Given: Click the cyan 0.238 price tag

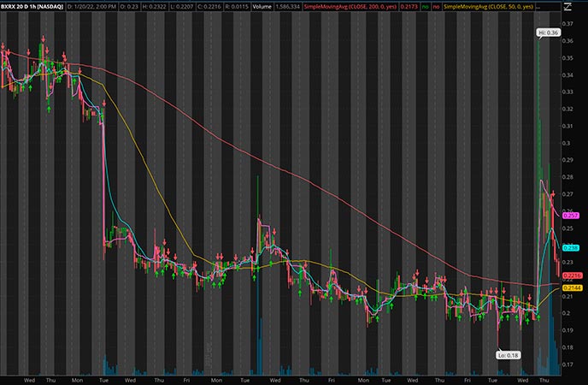Looking at the screenshot, I should point(571,247).
